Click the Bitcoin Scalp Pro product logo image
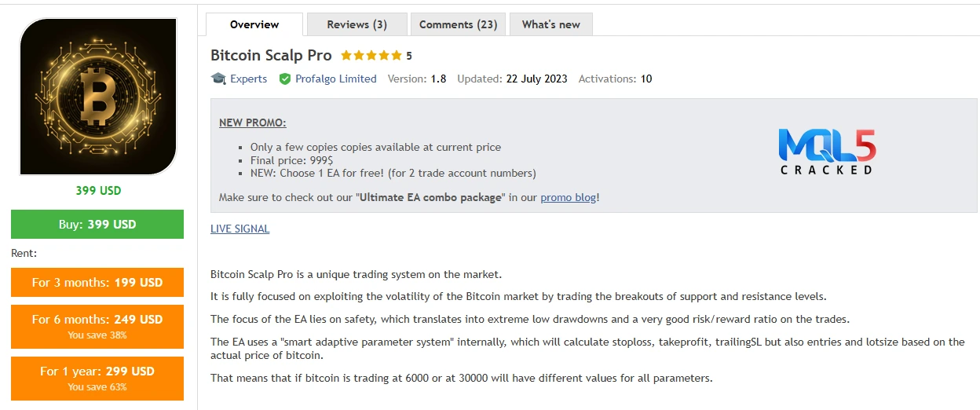Screen dimensions: 980x410 (98, 97)
